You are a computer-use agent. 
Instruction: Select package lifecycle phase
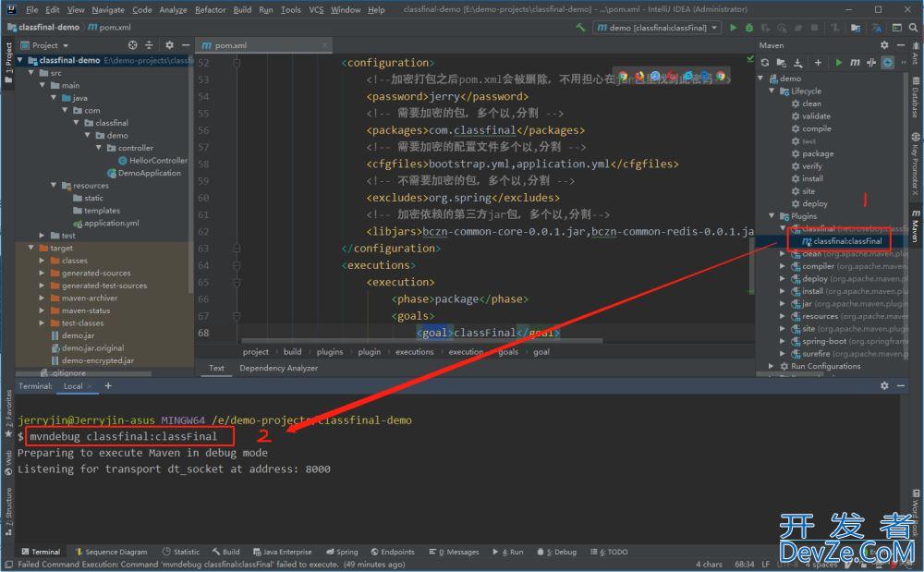click(818, 153)
